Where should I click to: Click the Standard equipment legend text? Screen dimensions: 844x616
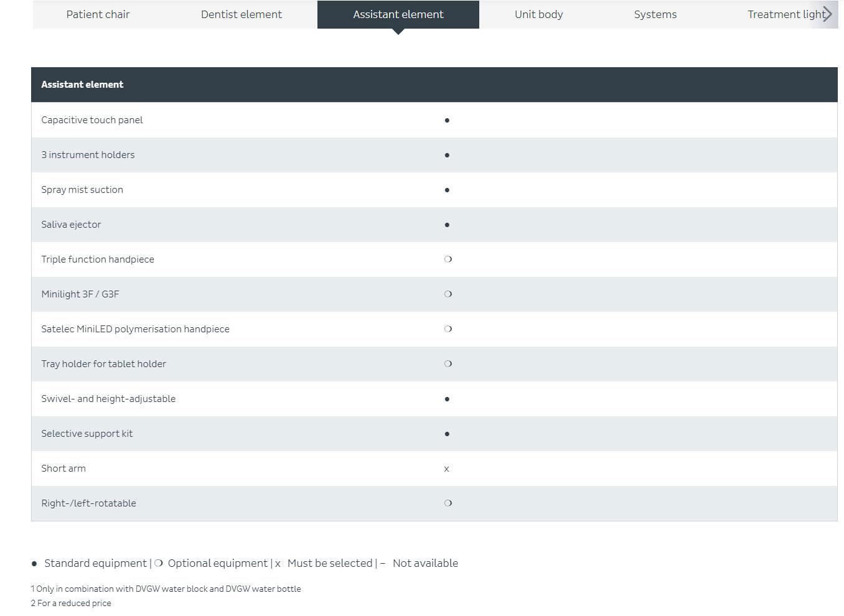(x=95, y=563)
